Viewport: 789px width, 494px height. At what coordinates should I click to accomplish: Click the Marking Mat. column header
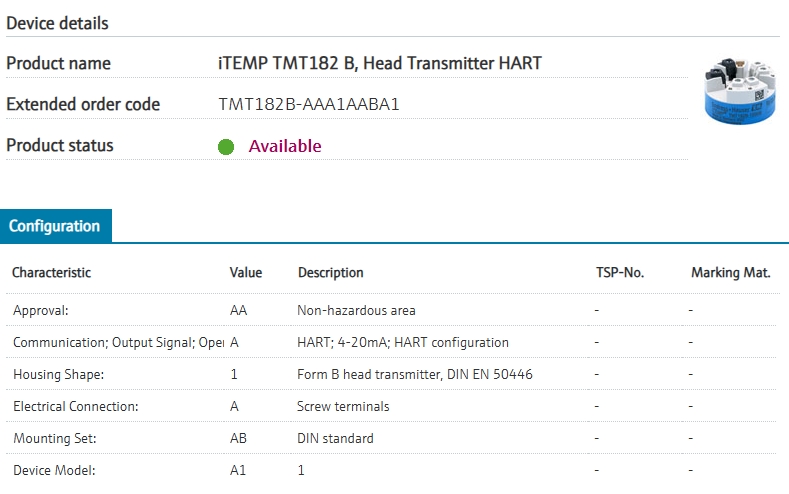[731, 272]
